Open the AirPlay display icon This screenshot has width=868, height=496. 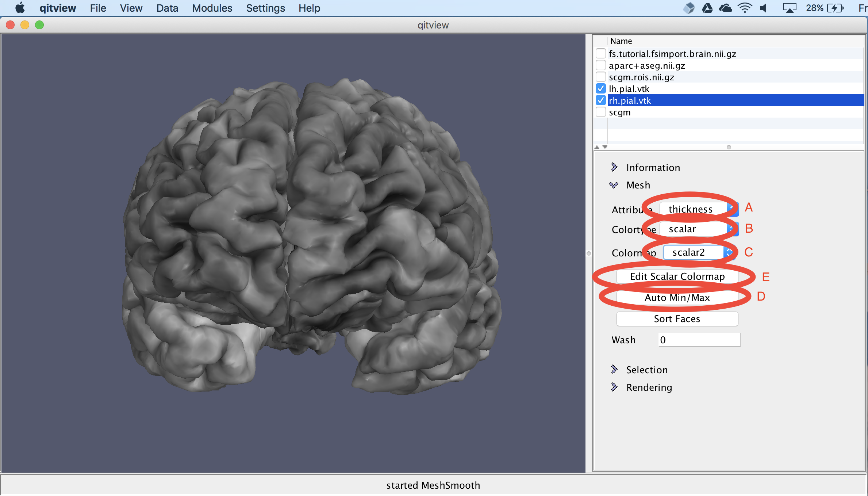point(789,8)
